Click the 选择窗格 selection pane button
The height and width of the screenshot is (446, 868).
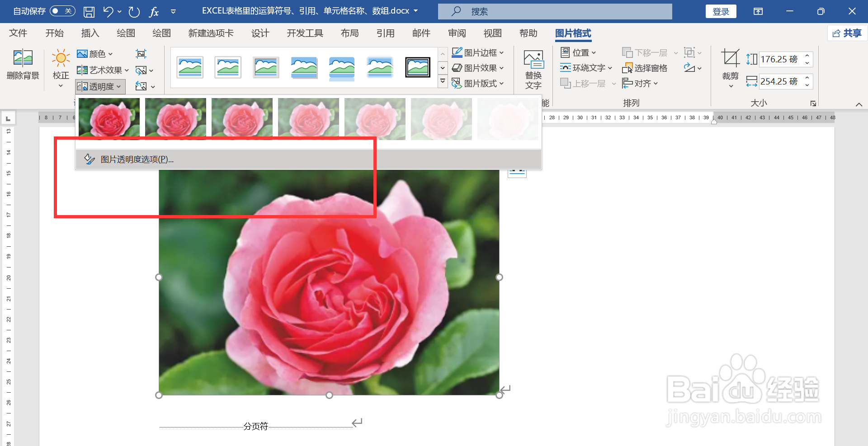[x=645, y=68]
